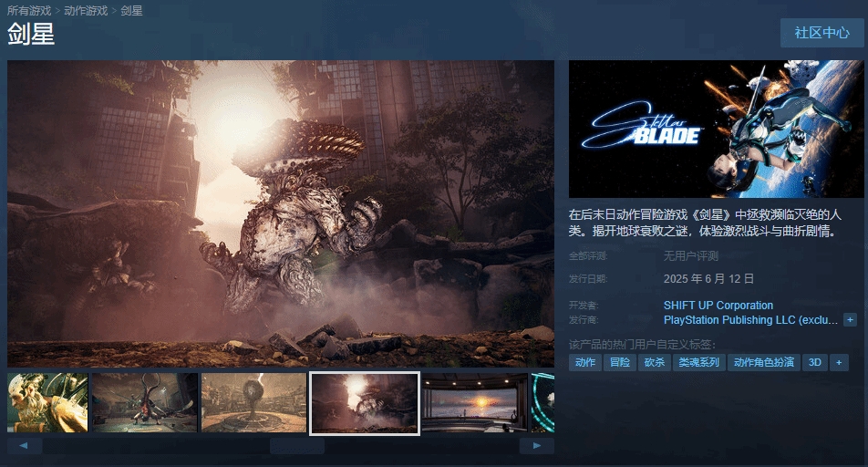Click the 发行商 label
Image resolution: width=868 pixels, height=467 pixels.
click(x=584, y=319)
